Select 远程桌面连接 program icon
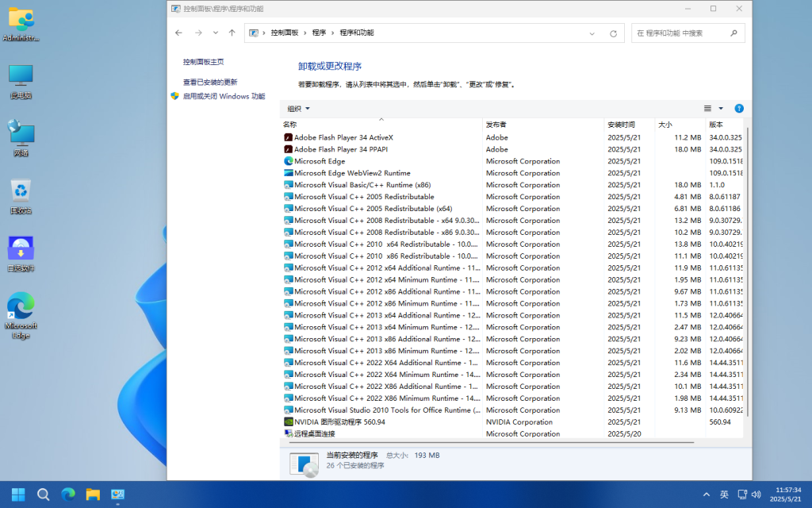The image size is (812, 508). [289, 433]
